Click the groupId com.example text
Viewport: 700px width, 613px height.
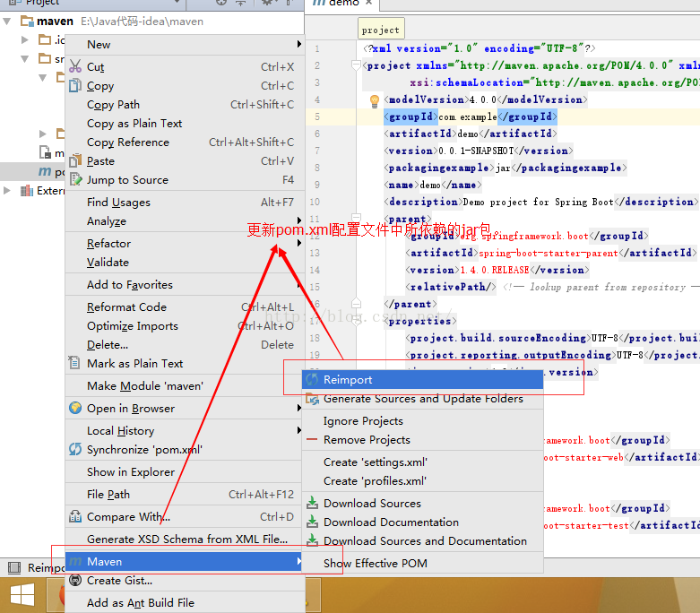(x=467, y=117)
